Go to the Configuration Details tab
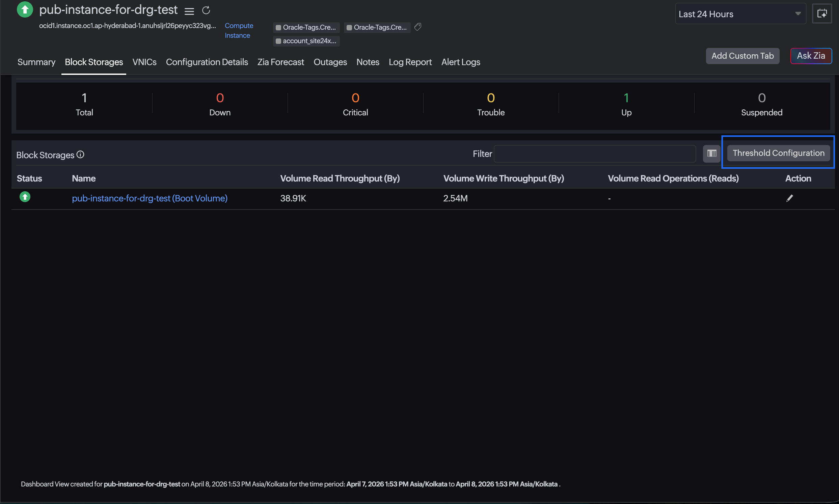The height and width of the screenshot is (504, 839). tap(207, 62)
